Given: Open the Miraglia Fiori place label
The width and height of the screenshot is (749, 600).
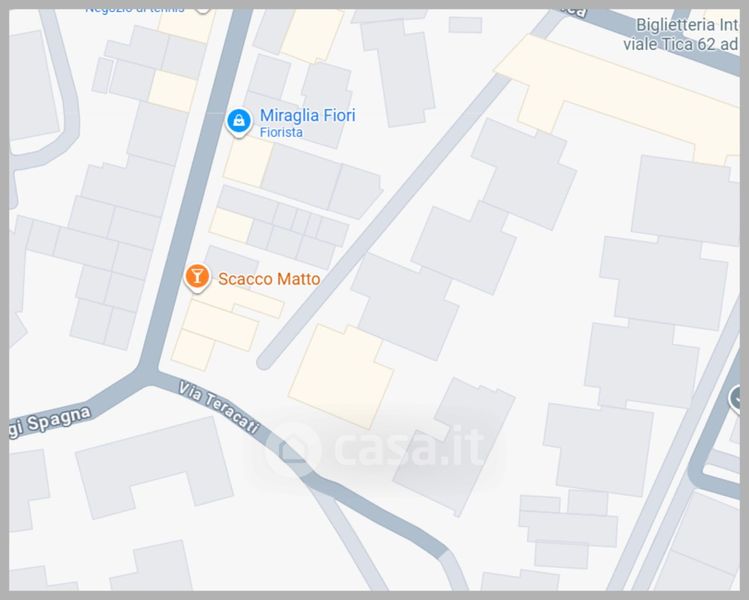Looking at the screenshot, I should point(308,115).
